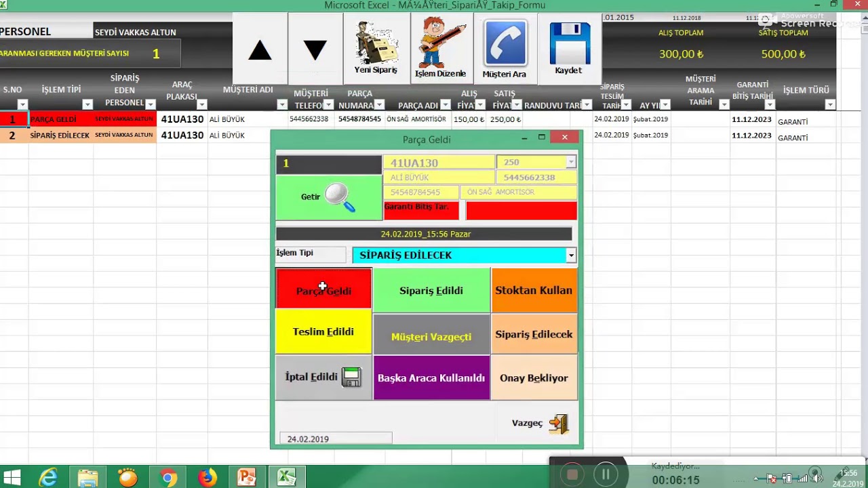Switch to Excel in taskbar
Image resolution: width=868 pixels, height=488 pixels.
tap(286, 478)
